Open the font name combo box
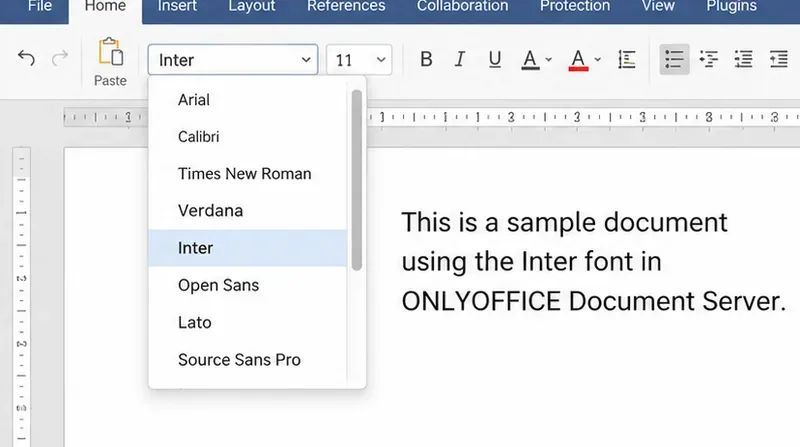Viewport: 800px width, 447px height. 233,60
